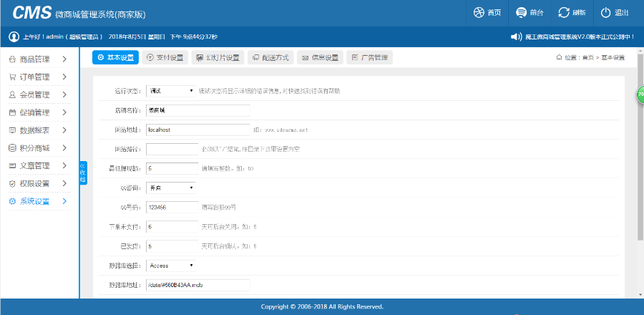Image resolution: width=644 pixels, height=315 pixels.
Task: Click the 订单管理 cart icon
Action: pyautogui.click(x=13, y=77)
